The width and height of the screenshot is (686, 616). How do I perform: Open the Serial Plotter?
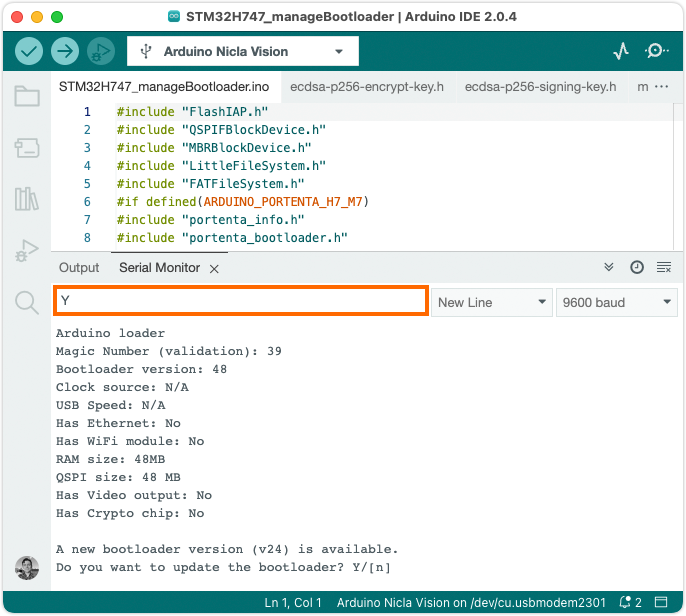tap(621, 51)
